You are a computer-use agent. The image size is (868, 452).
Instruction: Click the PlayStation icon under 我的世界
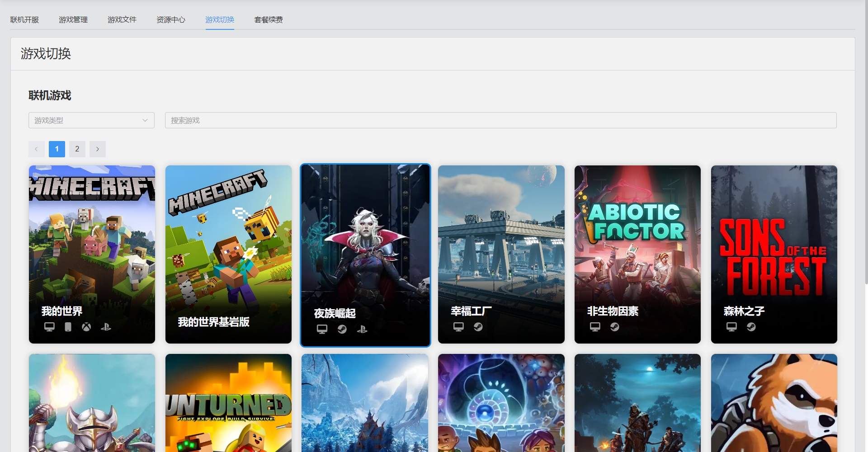(106, 327)
